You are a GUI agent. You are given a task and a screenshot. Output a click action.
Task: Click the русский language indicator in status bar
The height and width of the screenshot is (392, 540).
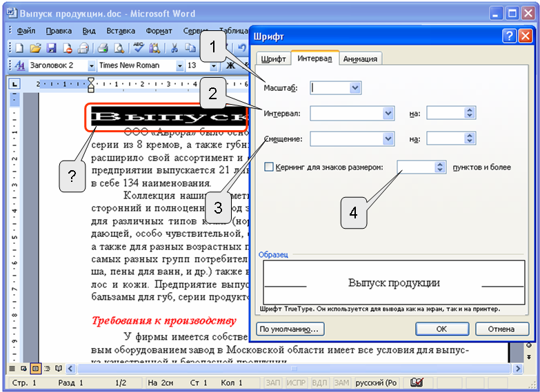pos(376,383)
